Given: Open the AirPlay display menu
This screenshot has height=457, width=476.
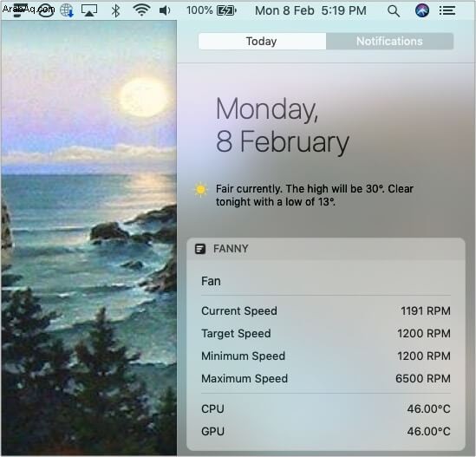Looking at the screenshot, I should point(89,10).
